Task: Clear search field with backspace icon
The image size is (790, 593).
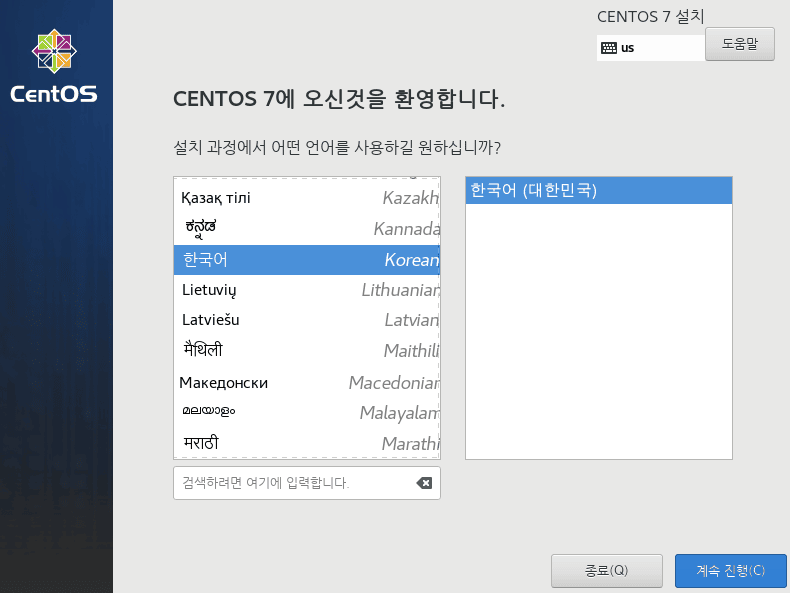Action: coord(424,483)
